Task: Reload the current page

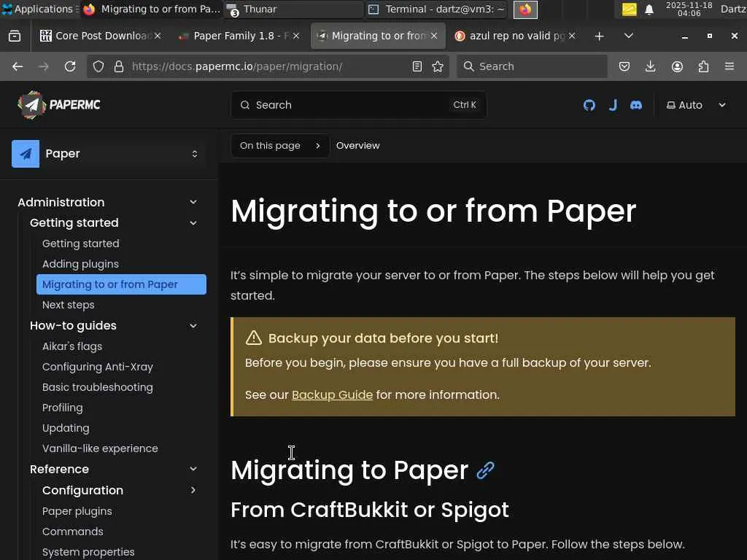Action: coord(70,66)
